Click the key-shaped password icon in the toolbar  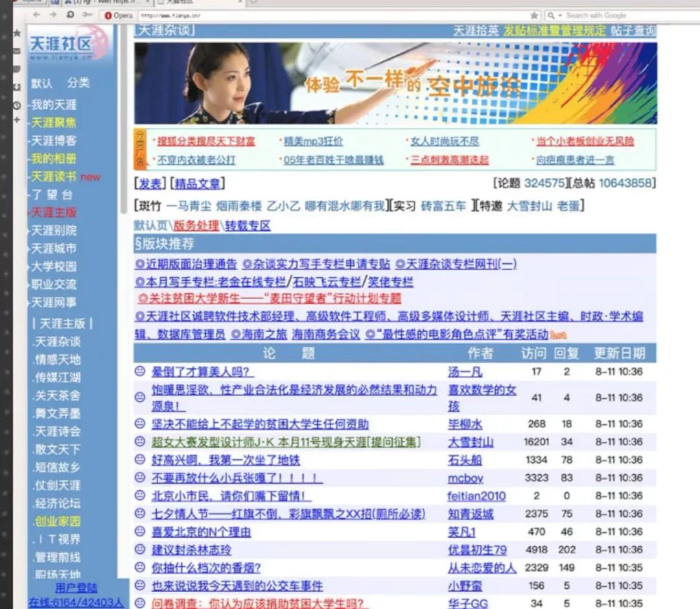pos(87,15)
